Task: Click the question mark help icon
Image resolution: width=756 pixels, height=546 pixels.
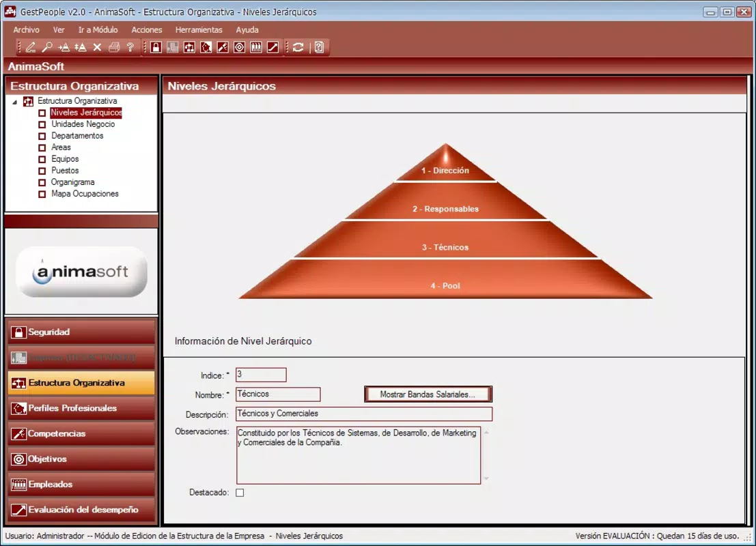Action: [x=130, y=47]
